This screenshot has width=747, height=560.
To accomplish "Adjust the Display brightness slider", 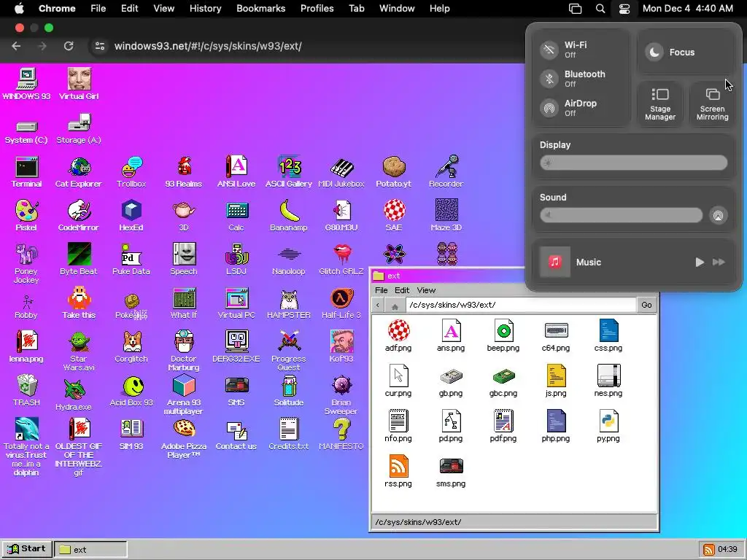I will tap(634, 163).
